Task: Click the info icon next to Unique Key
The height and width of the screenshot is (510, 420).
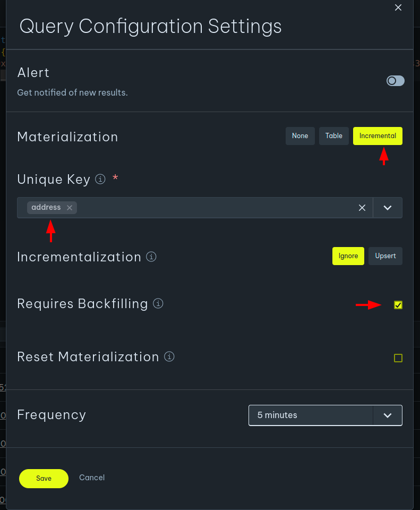Action: (100, 180)
